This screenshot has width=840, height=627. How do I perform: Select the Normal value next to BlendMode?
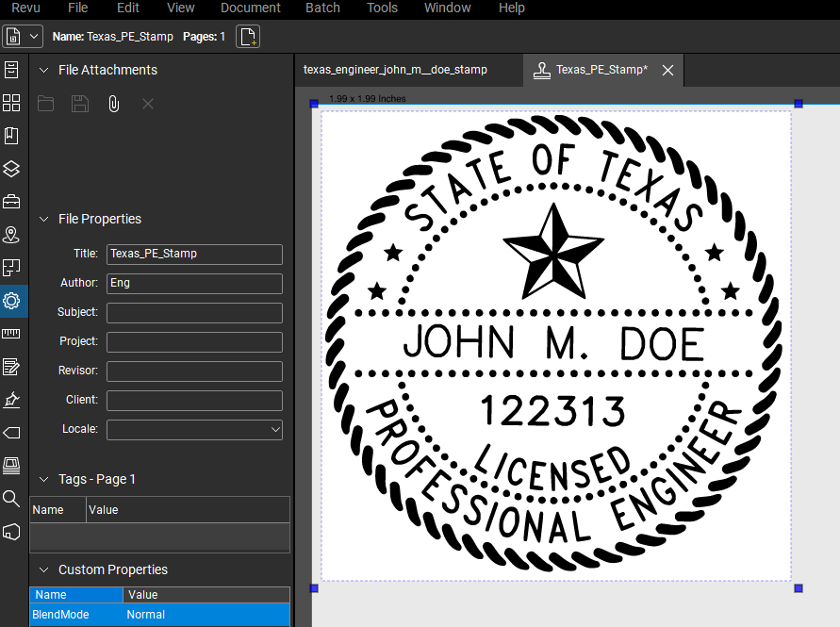click(x=148, y=614)
